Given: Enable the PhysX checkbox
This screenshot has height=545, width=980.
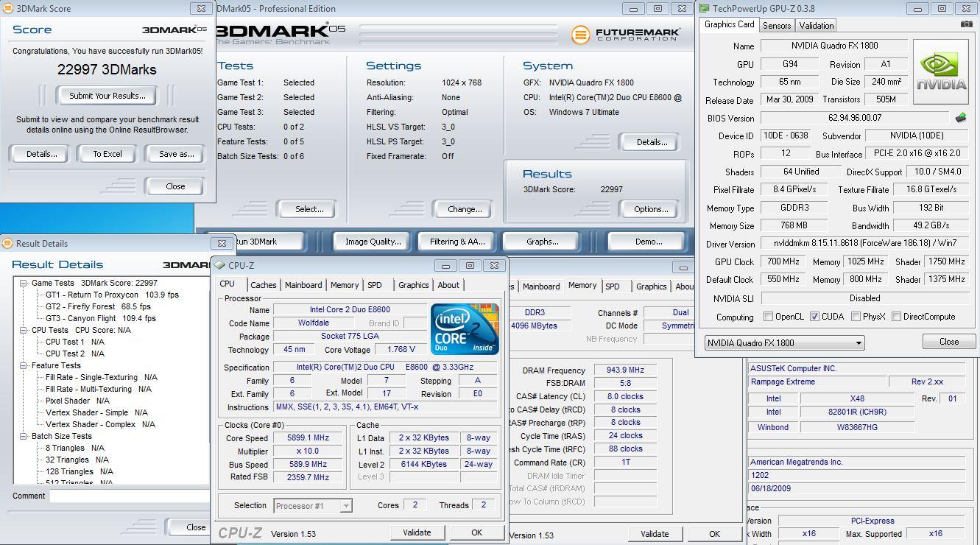Looking at the screenshot, I should [x=856, y=317].
